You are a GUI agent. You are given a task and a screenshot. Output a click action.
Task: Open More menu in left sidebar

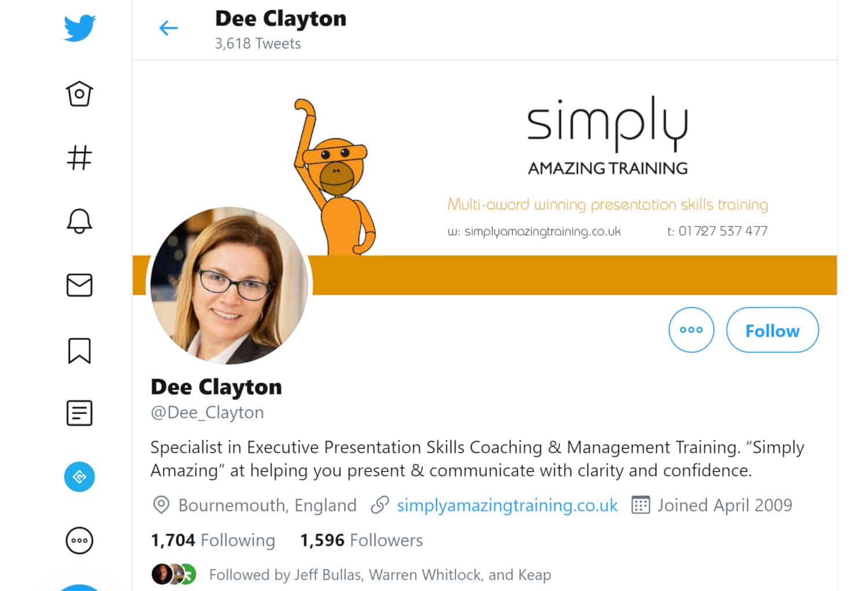click(x=79, y=541)
